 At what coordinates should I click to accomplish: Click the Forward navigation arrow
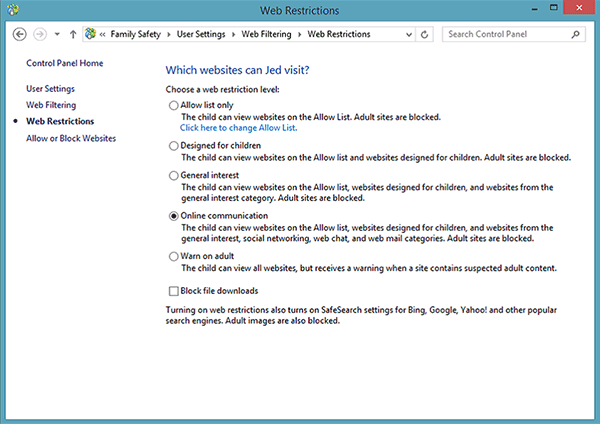tap(41, 34)
